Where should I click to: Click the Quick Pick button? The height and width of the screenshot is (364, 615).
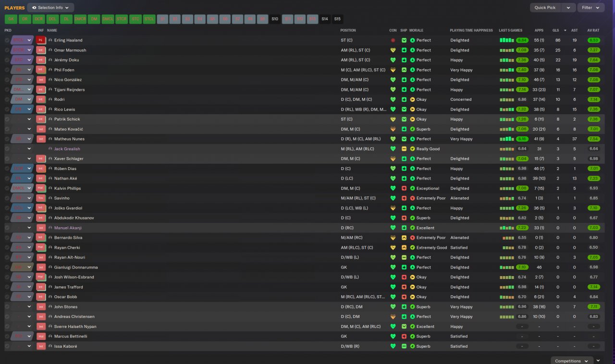545,8
